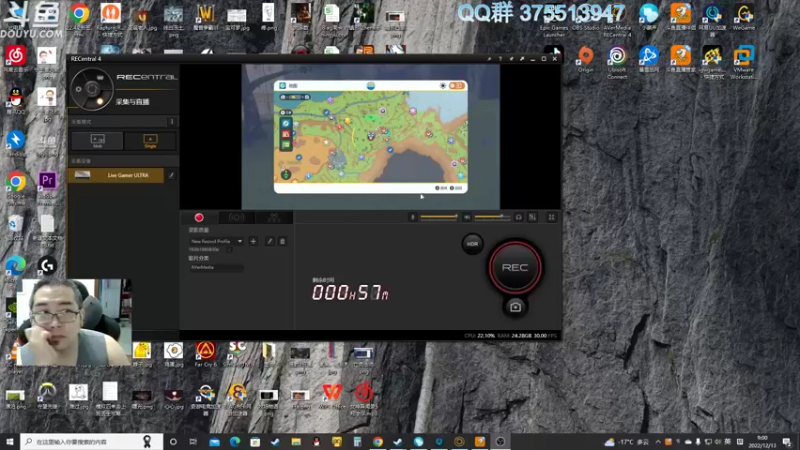Open Ubisoft Connect desktop shortcut

(617, 62)
